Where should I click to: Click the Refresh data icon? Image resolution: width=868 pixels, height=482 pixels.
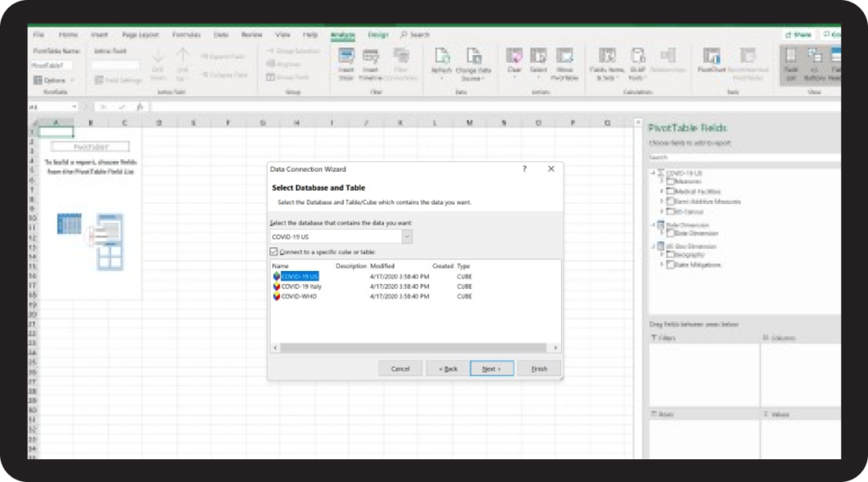(442, 57)
